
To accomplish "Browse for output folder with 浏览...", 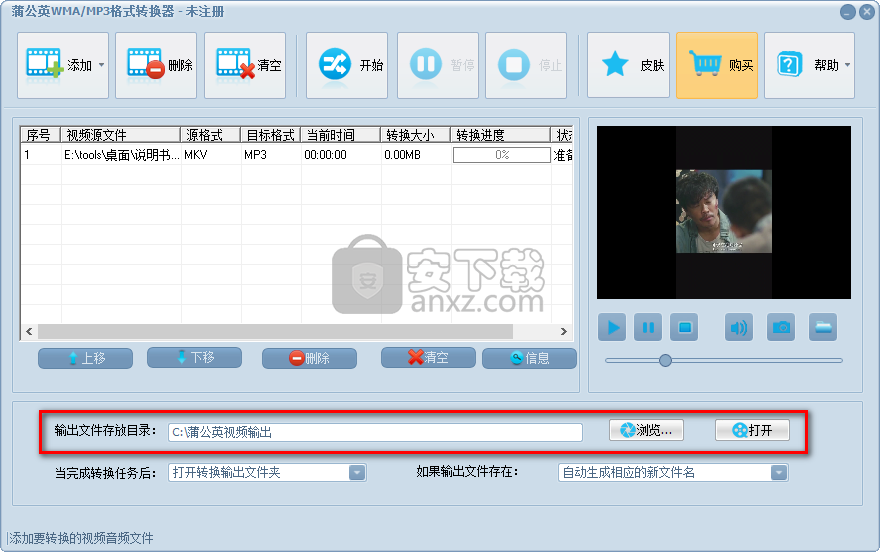I will (647, 430).
